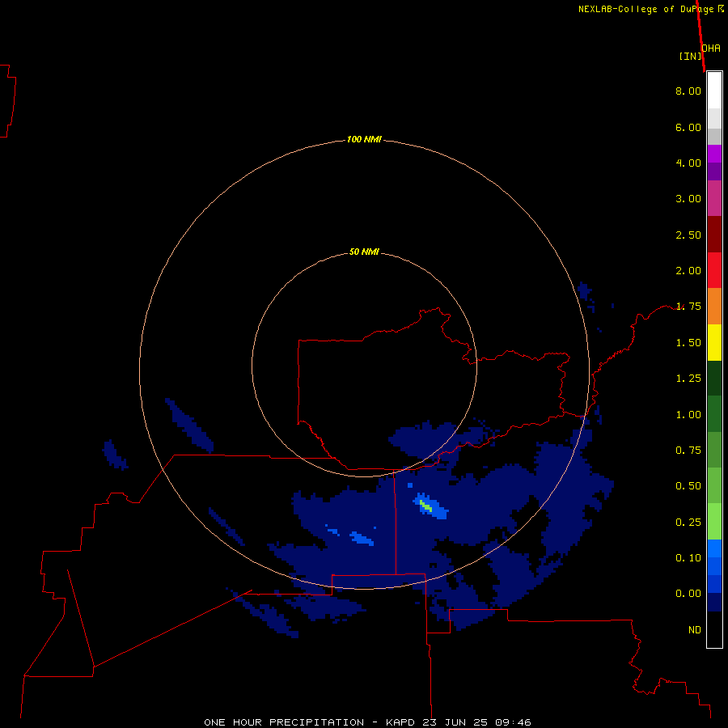Click the 1.25 legend value
Image resolution: width=728 pixels, height=728 pixels.
688,379
